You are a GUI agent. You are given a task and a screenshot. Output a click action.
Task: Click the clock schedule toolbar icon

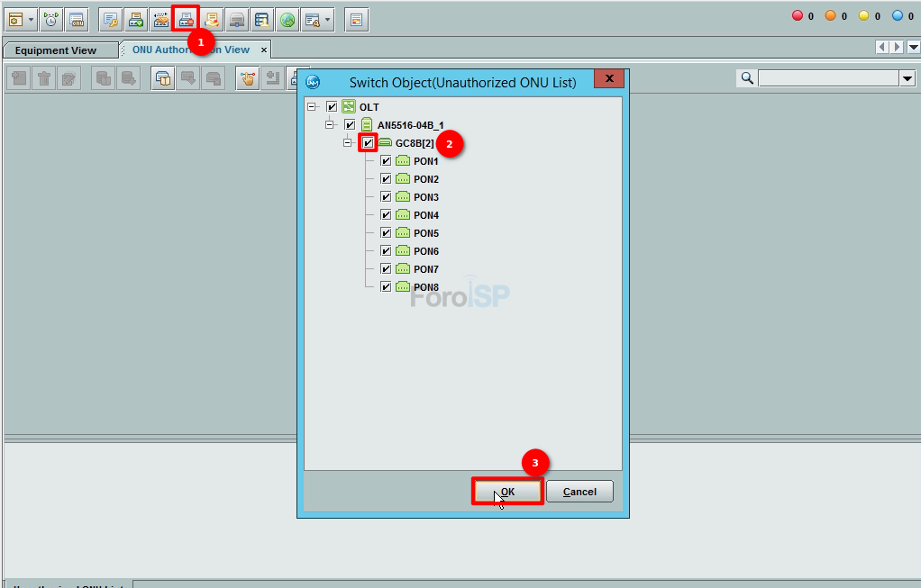click(51, 19)
